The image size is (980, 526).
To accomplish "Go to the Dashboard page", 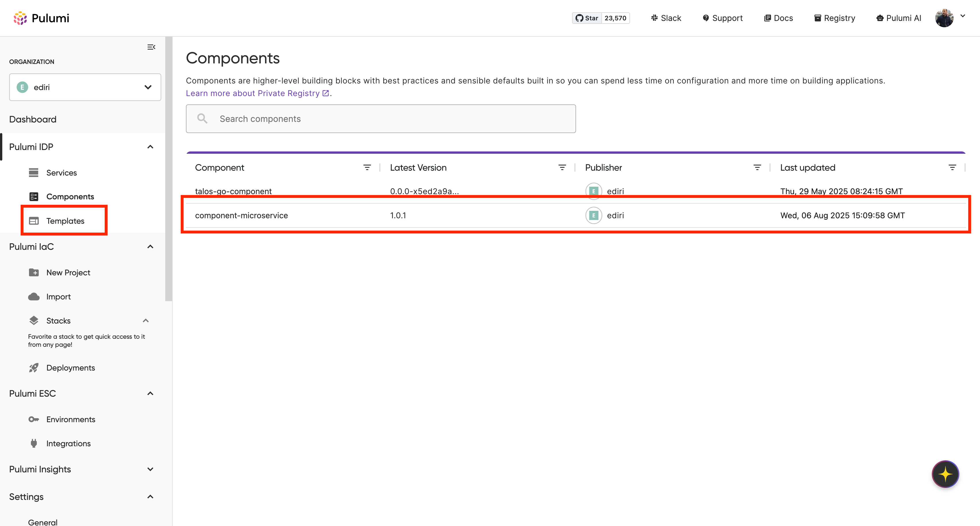I will [33, 119].
